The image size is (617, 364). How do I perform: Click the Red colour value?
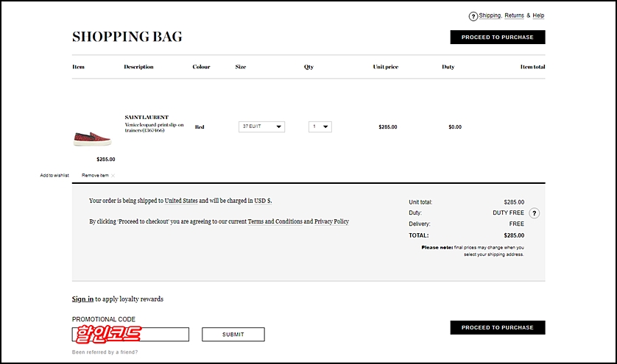click(200, 127)
